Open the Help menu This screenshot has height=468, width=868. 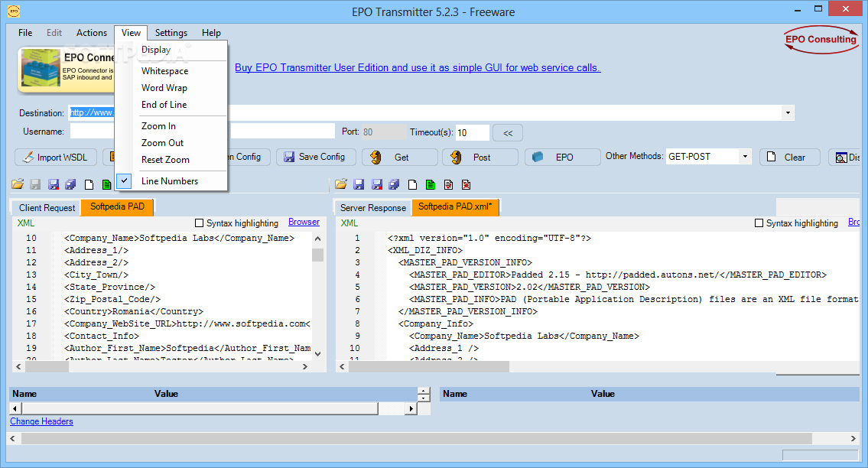[211, 33]
